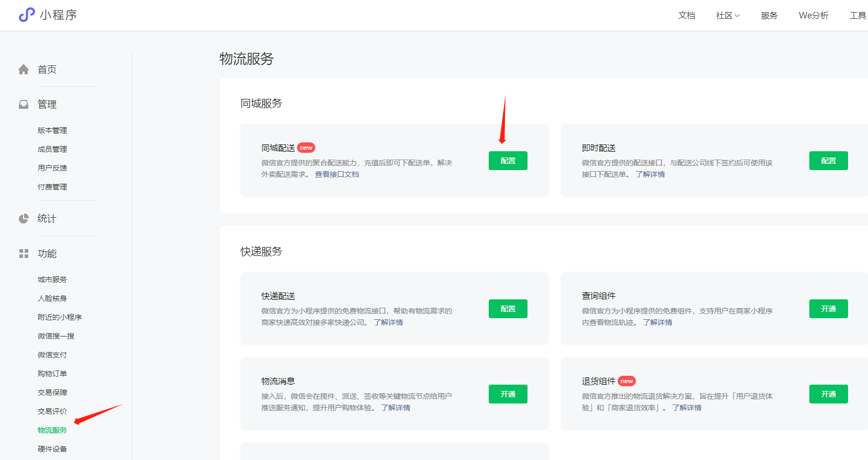Open 了解详情 link under 快递配送
Viewport: 868px width, 460px height.
click(388, 322)
